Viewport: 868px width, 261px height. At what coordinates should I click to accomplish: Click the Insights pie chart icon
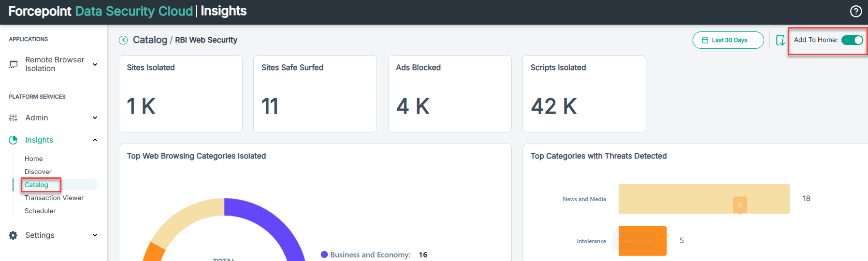(x=13, y=140)
